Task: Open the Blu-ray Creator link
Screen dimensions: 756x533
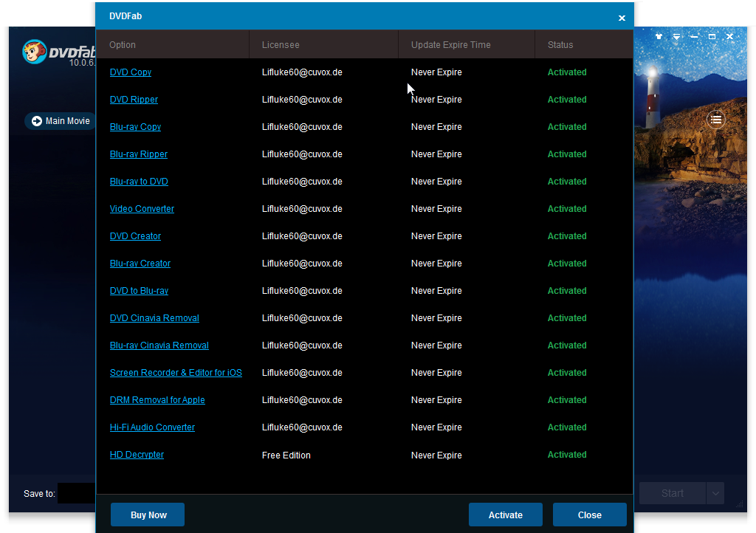Action: [140, 264]
